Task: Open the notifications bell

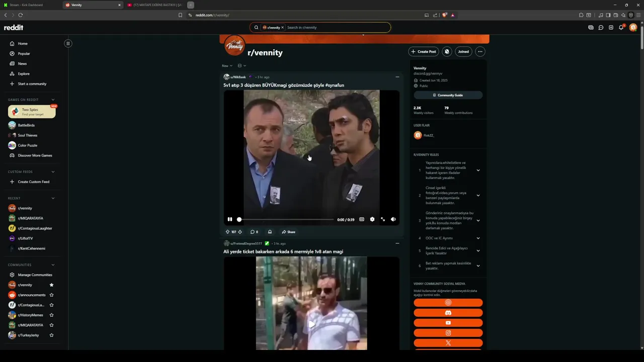Action: point(621,27)
